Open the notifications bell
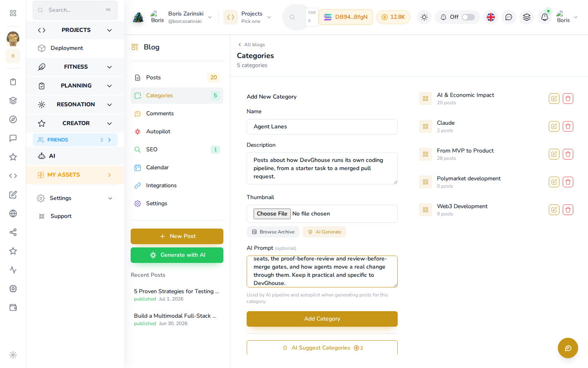 coord(545,17)
